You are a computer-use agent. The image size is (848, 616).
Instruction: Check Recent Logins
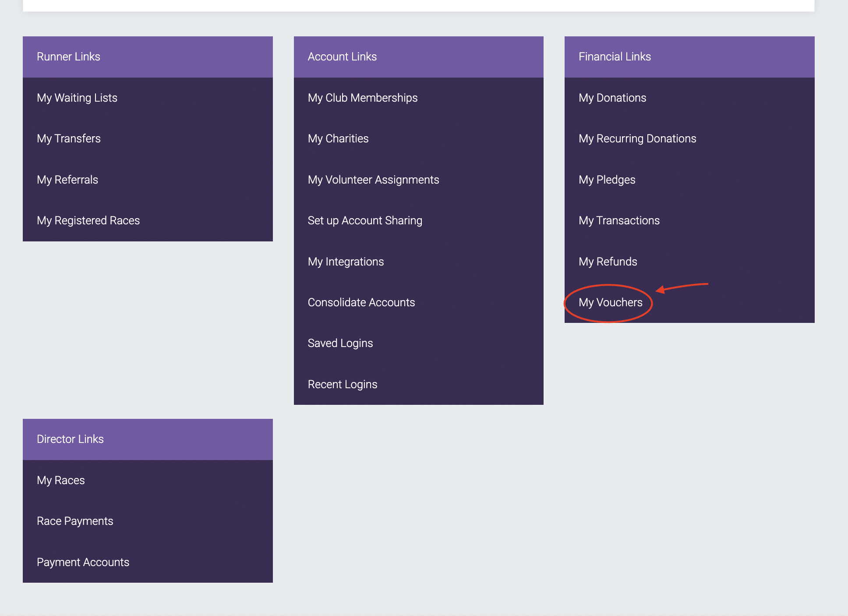343,384
